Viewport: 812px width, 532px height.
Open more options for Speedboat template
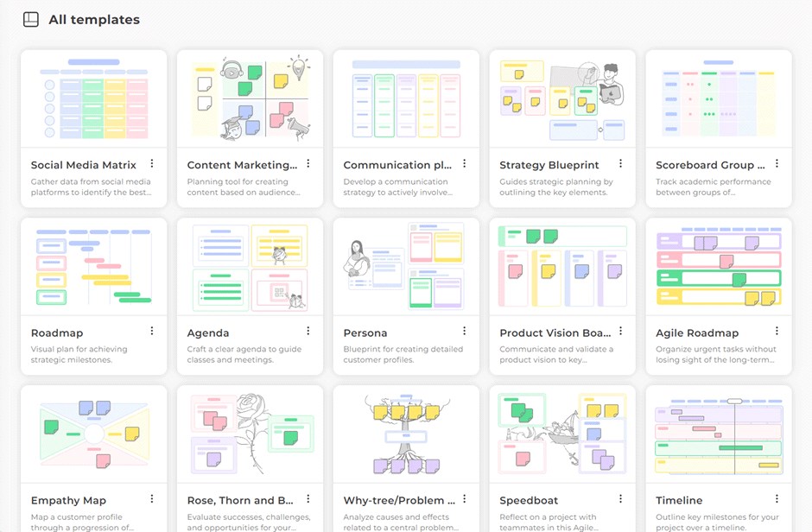pos(620,498)
